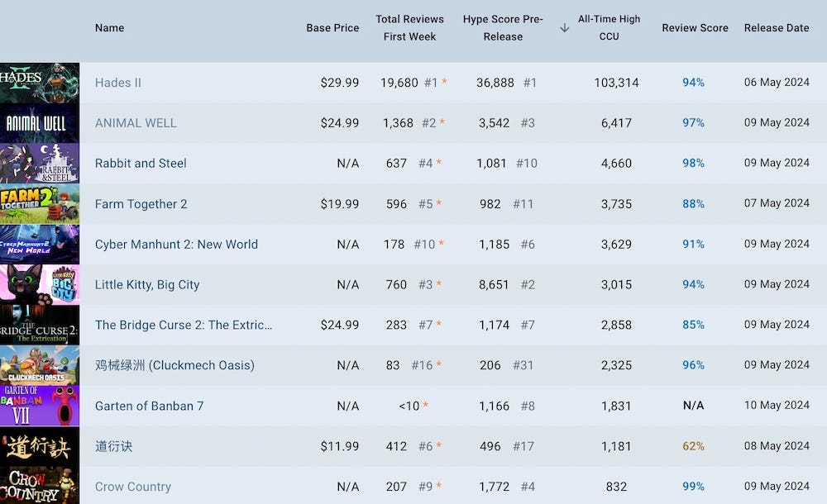Select the N/A review score for Garten of Banban
Screen dimensions: 827x504
[693, 406]
